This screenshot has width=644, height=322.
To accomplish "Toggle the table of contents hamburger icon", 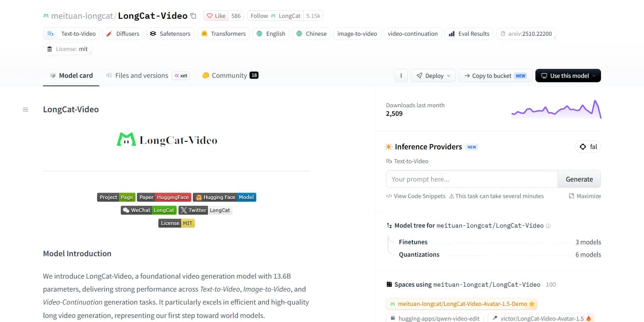I will pos(25,110).
